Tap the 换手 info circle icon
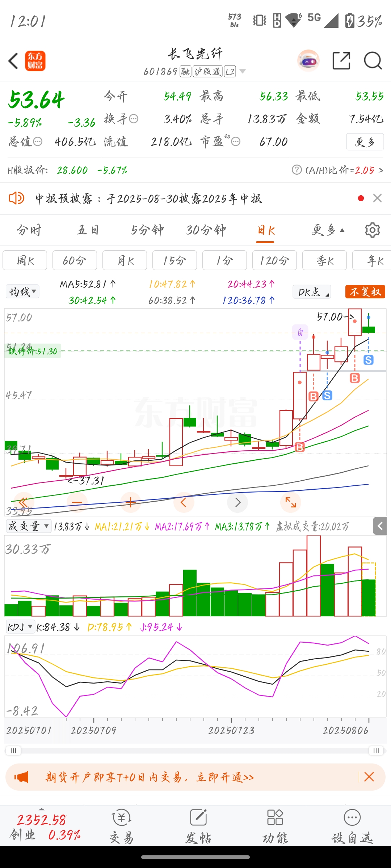Screen dimensions: 391x868 click(x=134, y=119)
